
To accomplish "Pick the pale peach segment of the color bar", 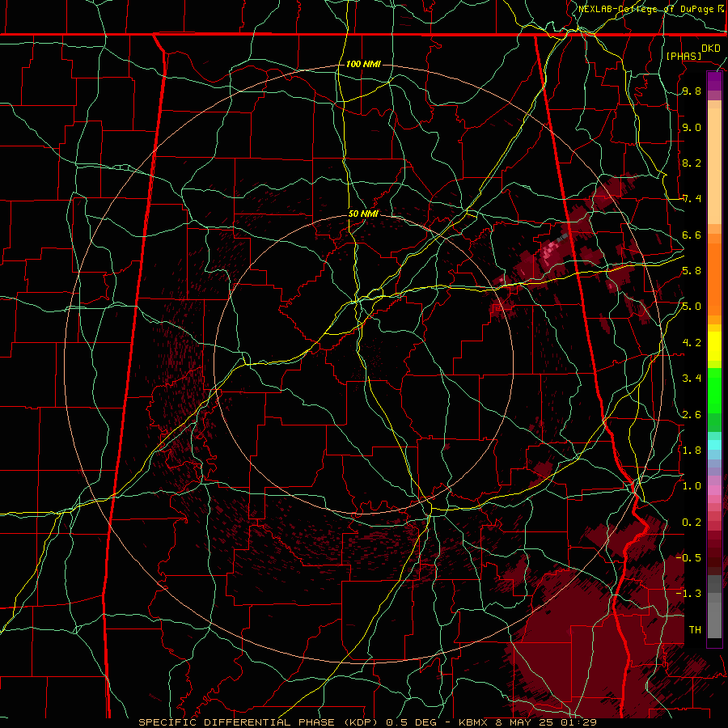I will tap(714, 166).
